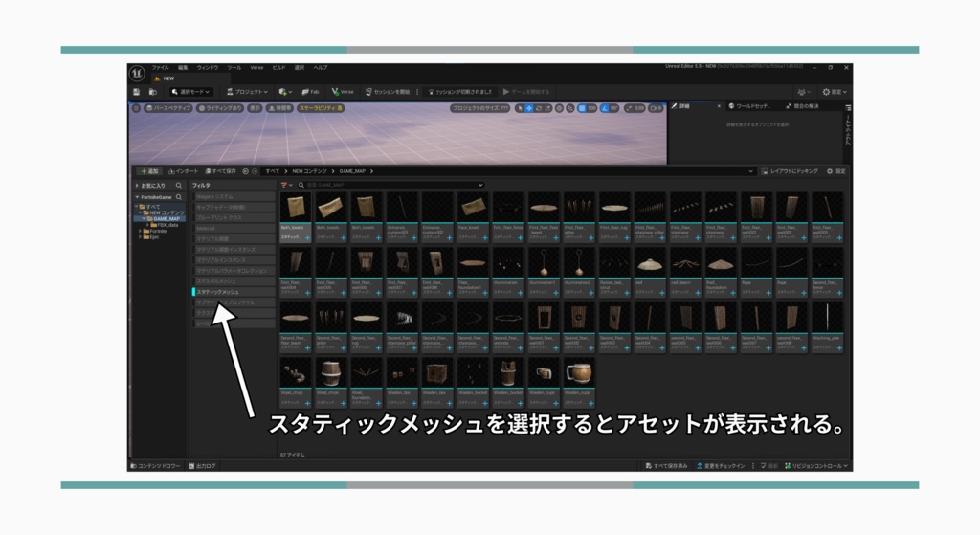The width and height of the screenshot is (980, 535).
Task: Collapse the FortniteGame tree section
Action: pos(138,197)
